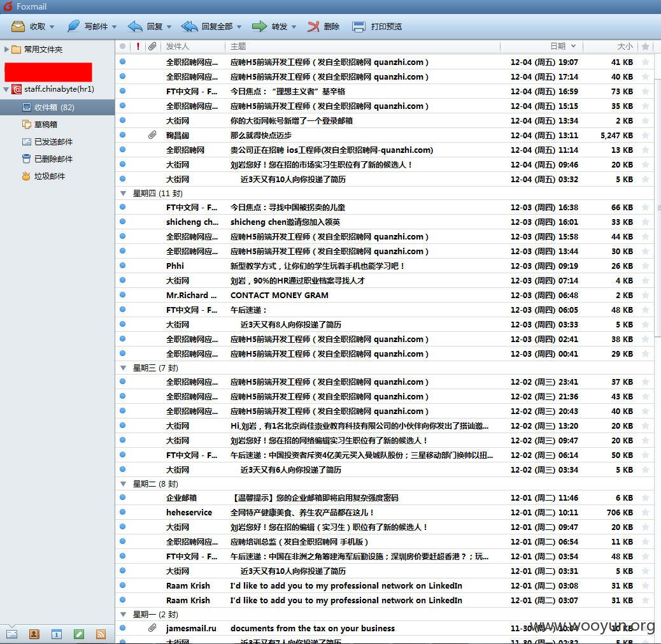Viewport: 661px width, 644px height.
Task: Toggle unread dot on 企业邮箱 email
Action: [123, 497]
